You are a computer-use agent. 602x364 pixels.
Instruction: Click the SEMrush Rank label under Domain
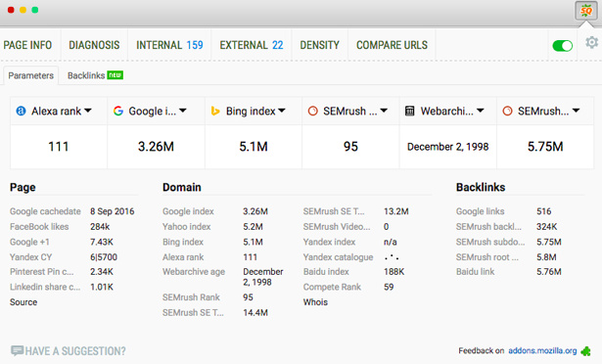tap(191, 297)
